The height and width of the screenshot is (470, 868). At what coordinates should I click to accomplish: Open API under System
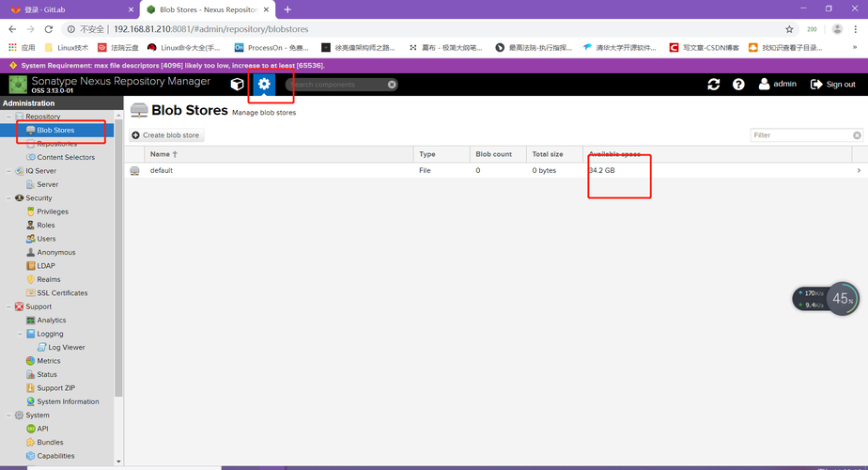(42, 429)
